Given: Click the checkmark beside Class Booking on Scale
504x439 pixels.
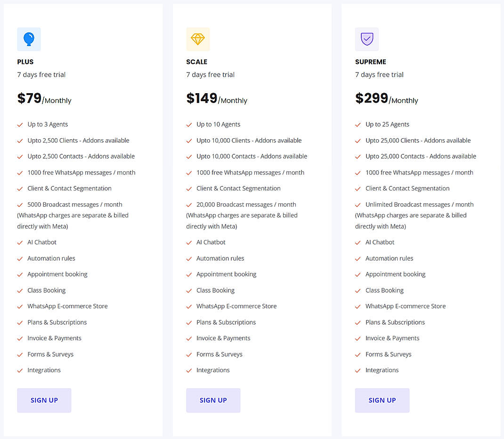Looking at the screenshot, I should [188, 290].
